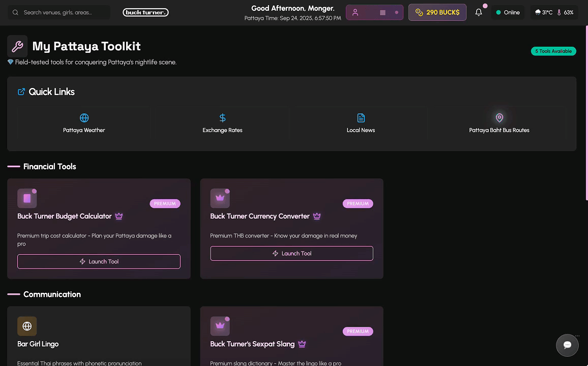Click the Exchange Rates dollar icon
The height and width of the screenshot is (366, 588).
[222, 117]
